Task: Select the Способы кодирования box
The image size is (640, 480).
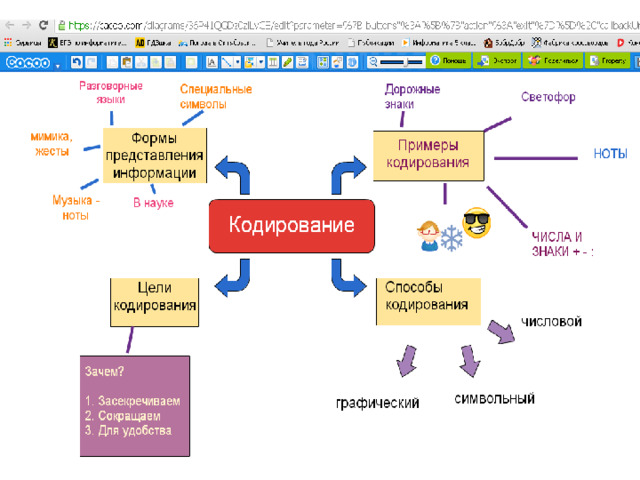Action: (x=428, y=302)
